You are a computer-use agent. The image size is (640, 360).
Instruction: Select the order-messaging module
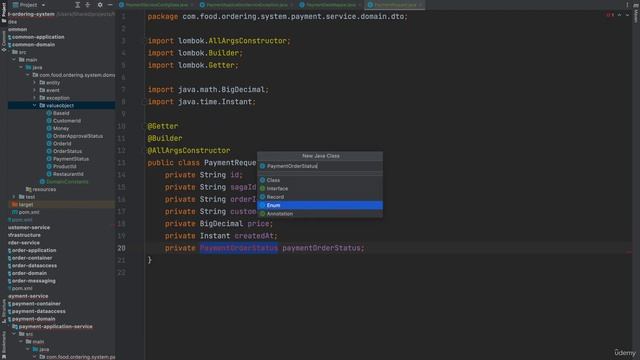tap(33, 281)
